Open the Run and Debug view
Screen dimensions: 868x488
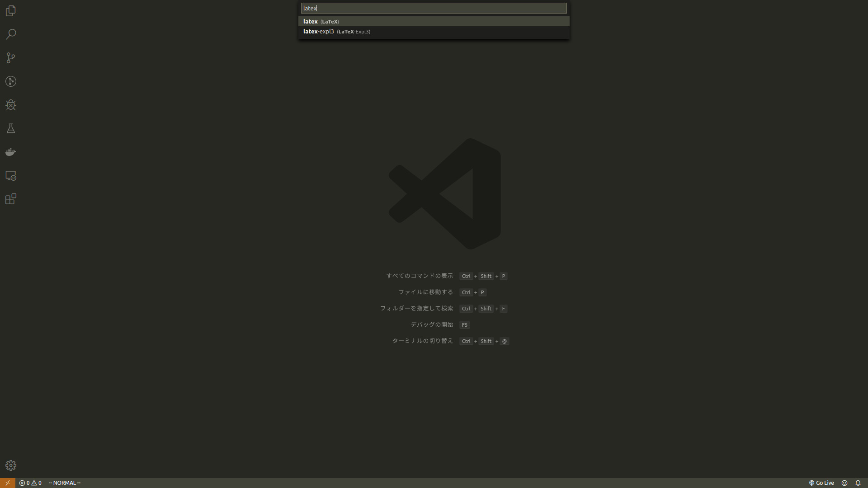pyautogui.click(x=11, y=105)
